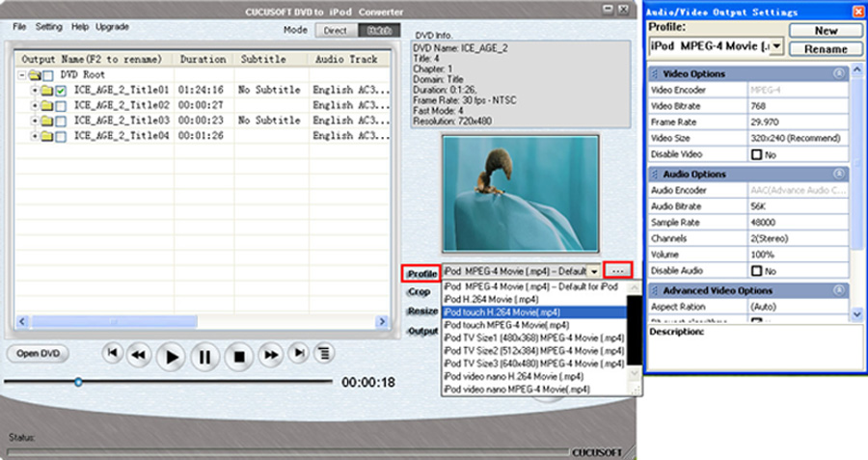The image size is (868, 460).
Task: Open the playlist/chapter list icon
Action: 324,353
